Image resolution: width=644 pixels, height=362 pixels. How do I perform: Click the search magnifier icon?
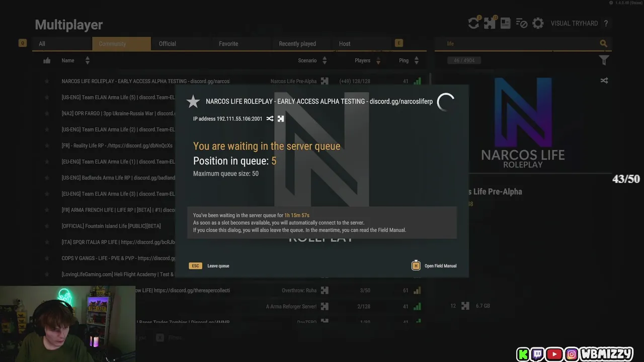pos(604,44)
